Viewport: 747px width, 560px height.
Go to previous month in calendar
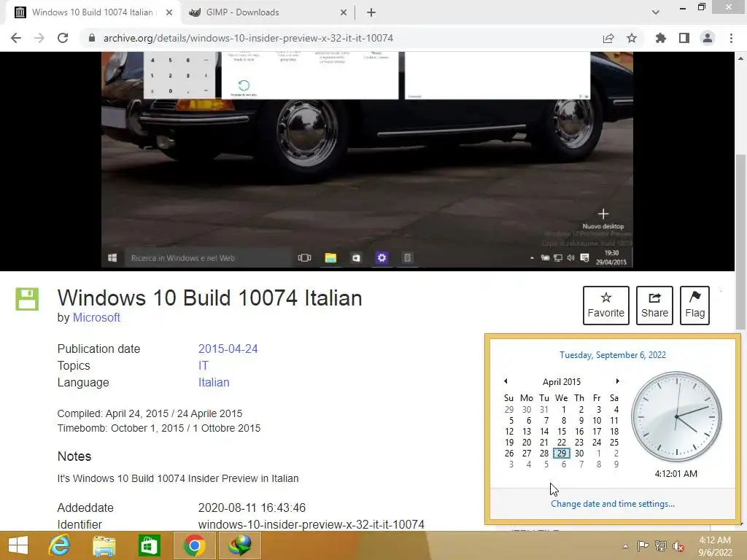(506, 381)
